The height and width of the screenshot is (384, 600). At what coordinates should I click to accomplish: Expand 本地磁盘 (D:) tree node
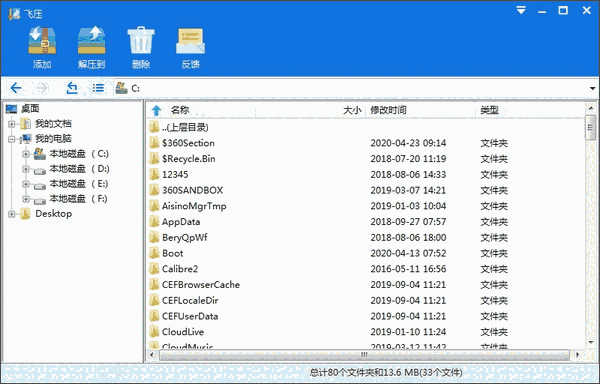pyautogui.click(x=26, y=169)
